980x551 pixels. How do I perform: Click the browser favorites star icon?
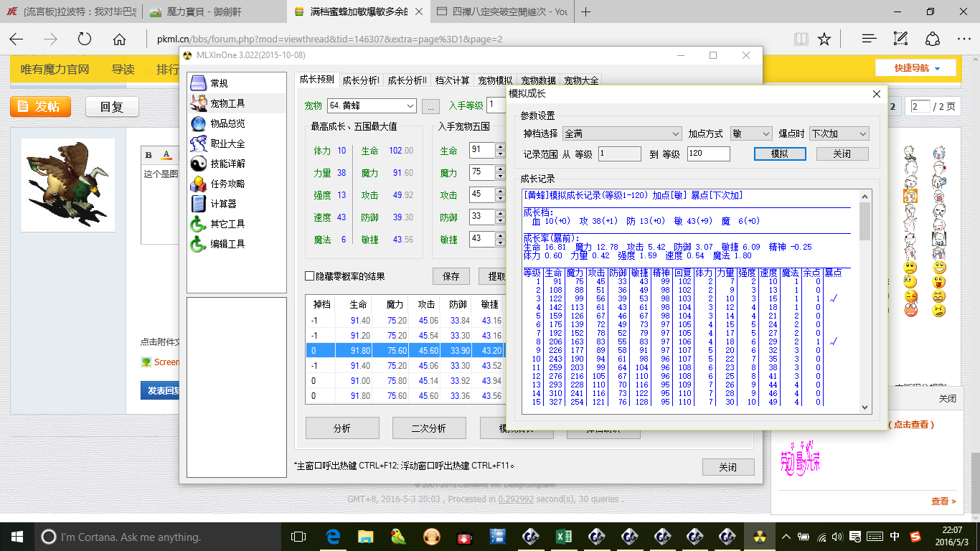click(824, 39)
